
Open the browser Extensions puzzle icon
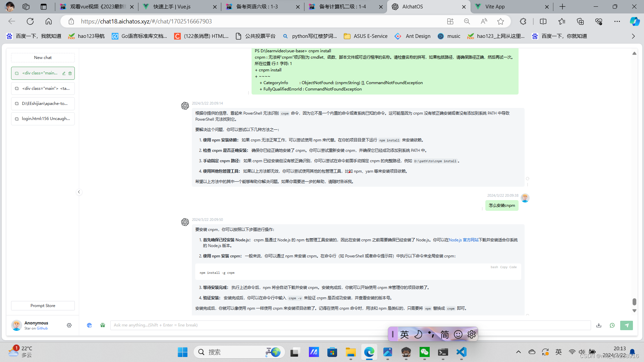(x=523, y=21)
